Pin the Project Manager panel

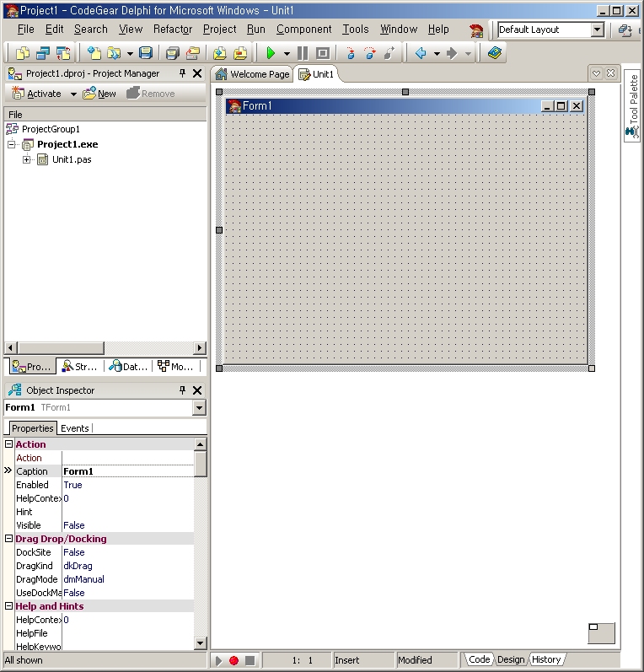tap(182, 73)
